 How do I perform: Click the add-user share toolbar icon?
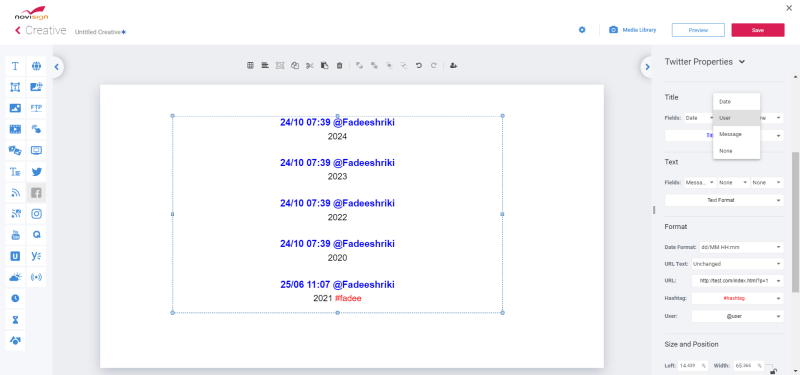click(454, 65)
